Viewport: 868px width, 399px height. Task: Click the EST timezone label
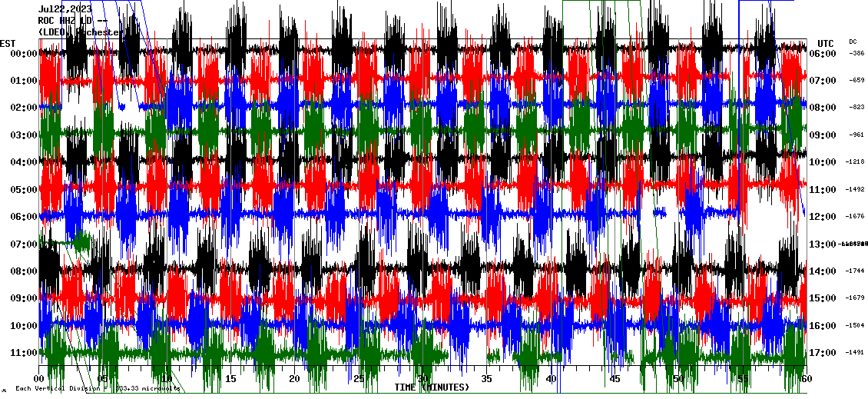(x=8, y=43)
